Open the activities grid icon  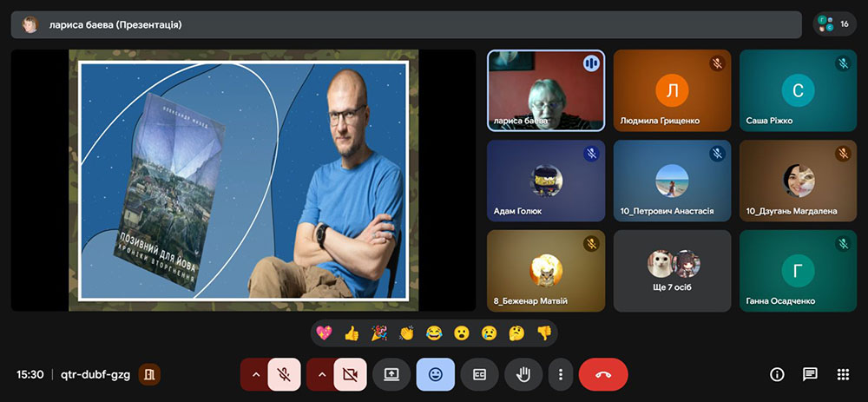click(x=842, y=374)
